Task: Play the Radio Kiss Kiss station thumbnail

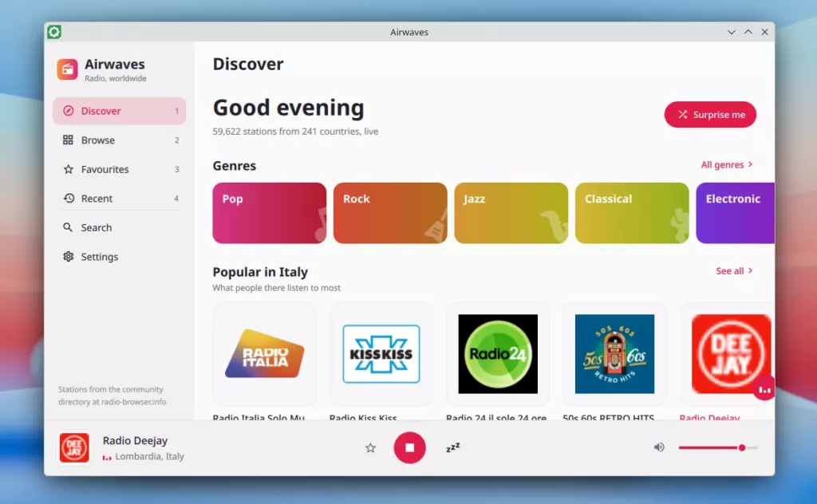Action: [x=381, y=354]
